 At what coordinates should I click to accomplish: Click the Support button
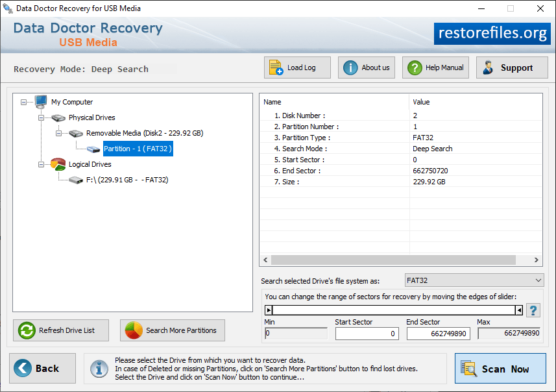(512, 67)
